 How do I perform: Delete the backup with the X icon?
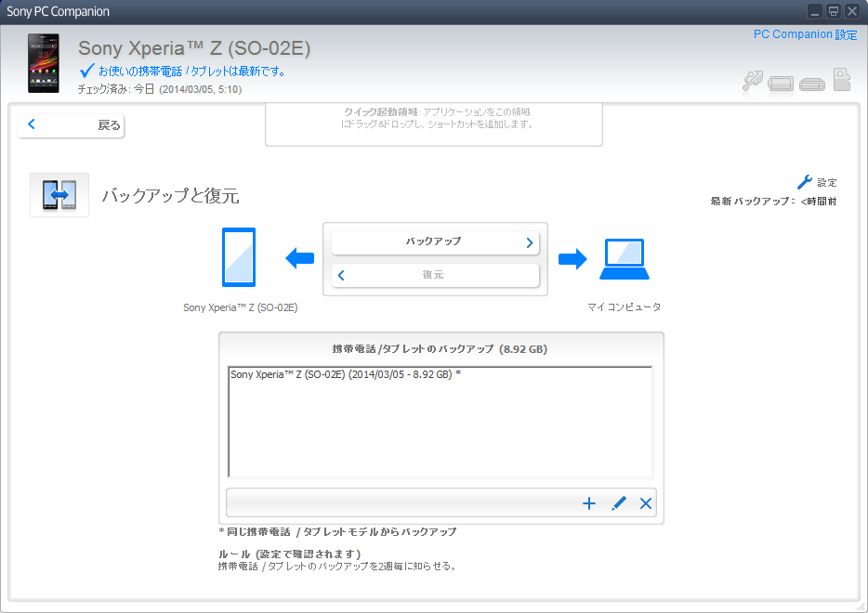646,502
